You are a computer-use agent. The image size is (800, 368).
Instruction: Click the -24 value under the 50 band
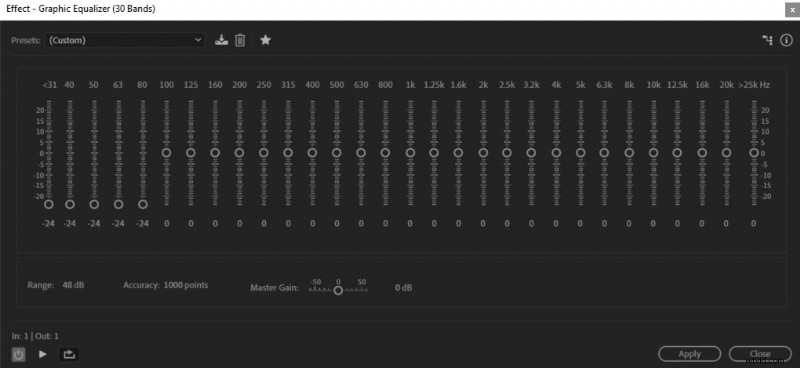94,224
